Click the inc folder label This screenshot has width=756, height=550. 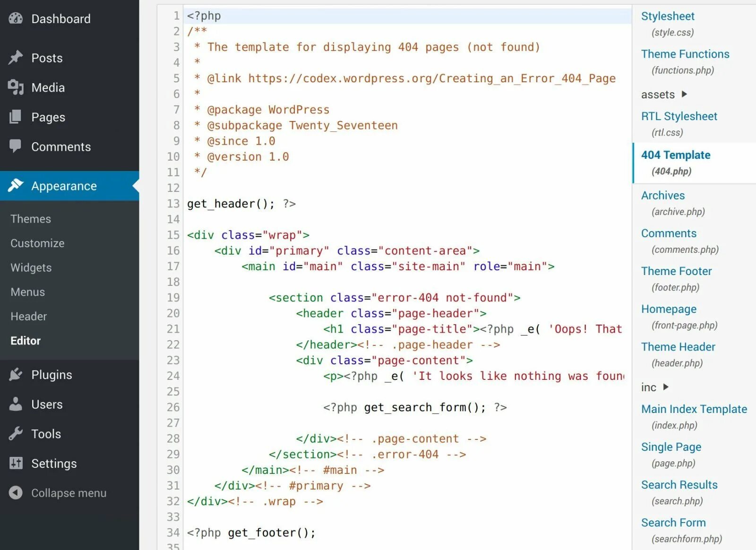[x=649, y=387]
